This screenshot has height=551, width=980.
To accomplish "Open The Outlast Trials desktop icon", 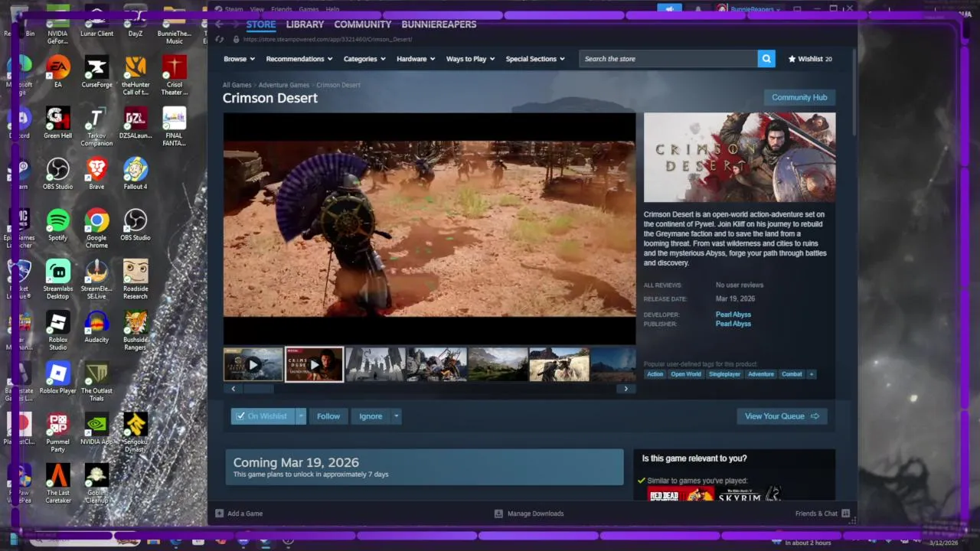I will [96, 382].
